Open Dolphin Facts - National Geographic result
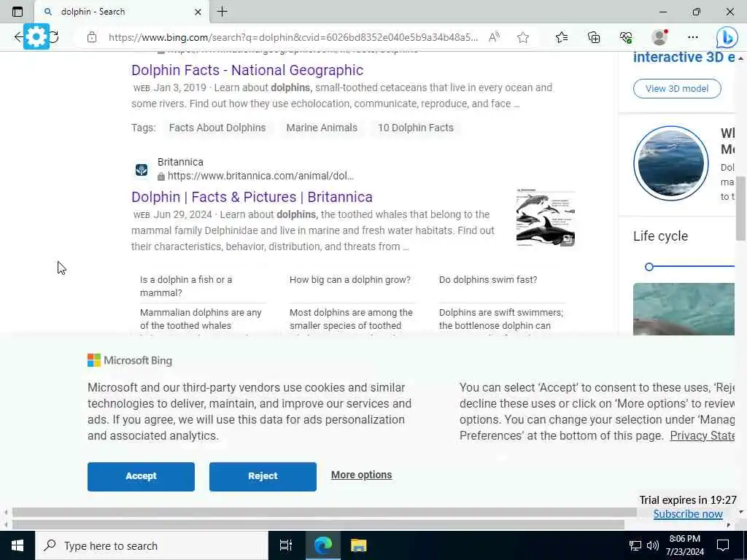Screen dimensions: 747x560 [x=247, y=70]
